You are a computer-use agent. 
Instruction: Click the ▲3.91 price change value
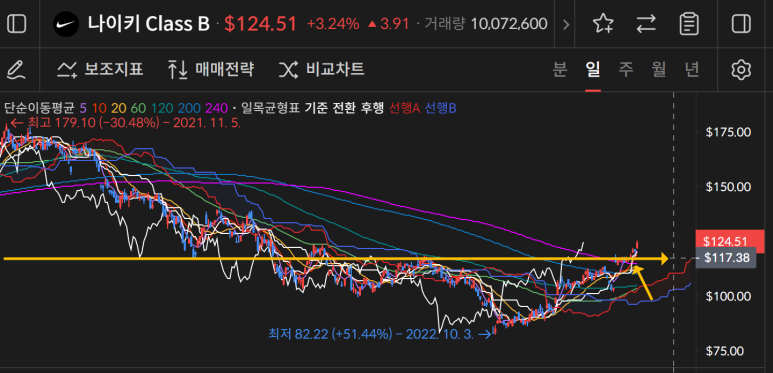[389, 24]
